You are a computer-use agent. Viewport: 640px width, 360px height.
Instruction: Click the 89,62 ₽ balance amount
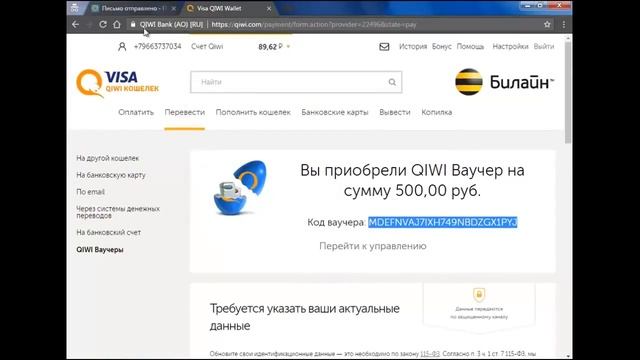(270, 47)
